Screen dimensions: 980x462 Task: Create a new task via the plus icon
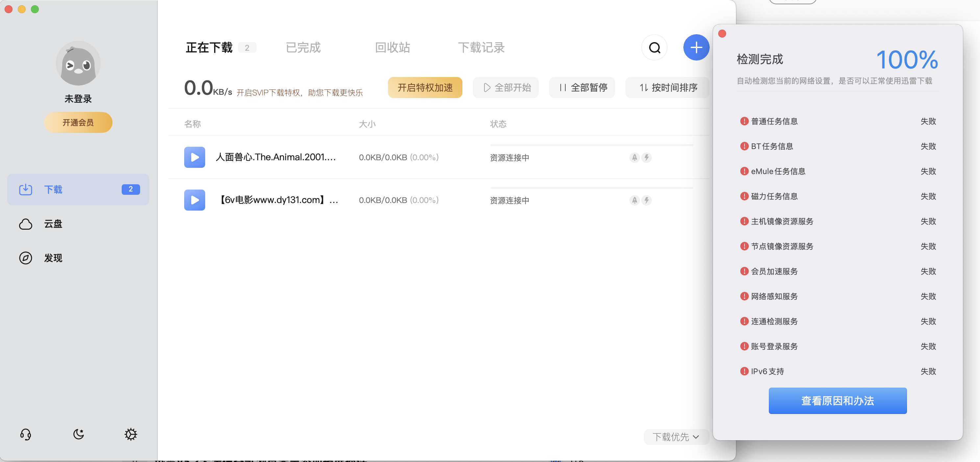(696, 47)
